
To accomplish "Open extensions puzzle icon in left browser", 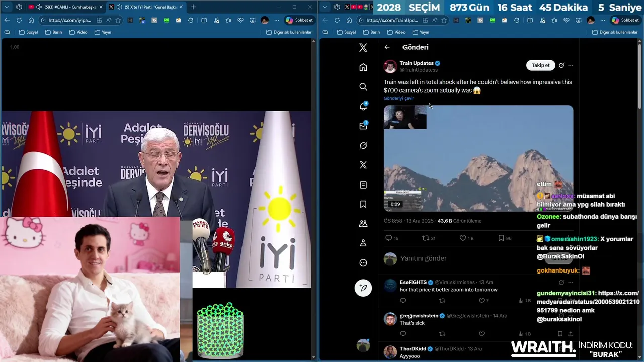I will (x=191, y=20).
